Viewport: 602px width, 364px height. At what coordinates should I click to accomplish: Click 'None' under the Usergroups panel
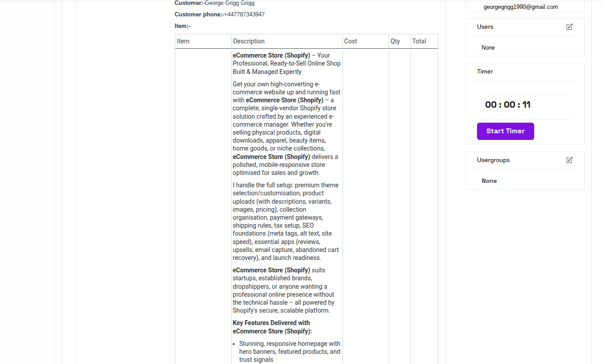pyautogui.click(x=489, y=181)
